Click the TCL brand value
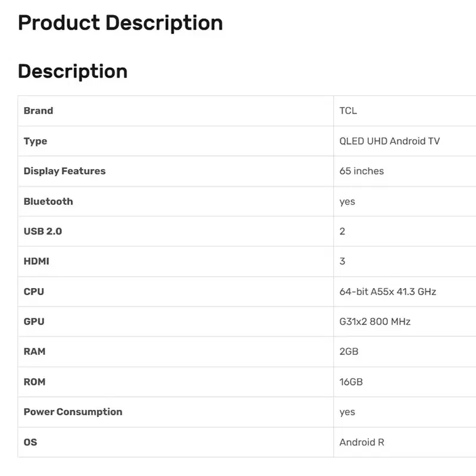 pyautogui.click(x=348, y=111)
